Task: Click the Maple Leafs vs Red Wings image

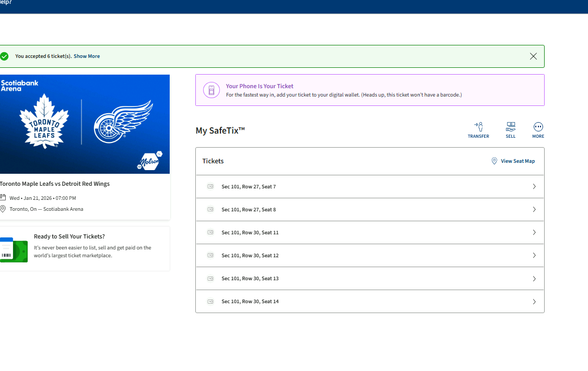Action: 85,124
